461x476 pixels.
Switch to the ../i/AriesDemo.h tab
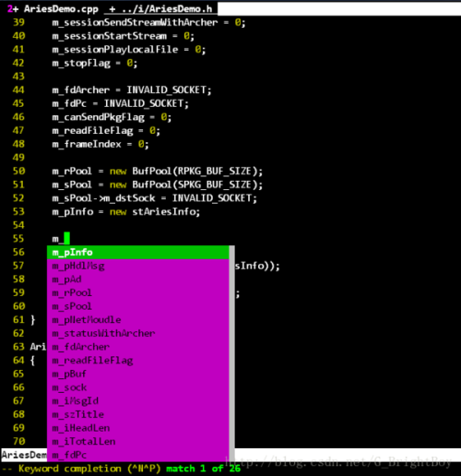coord(160,9)
